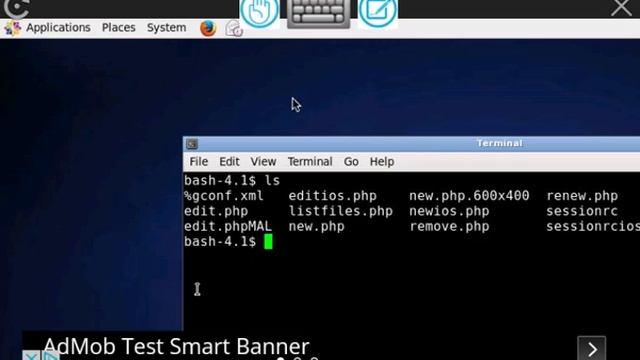Click the AdChoices triangle icon on banner
640x360 pixels.
tap(50, 356)
